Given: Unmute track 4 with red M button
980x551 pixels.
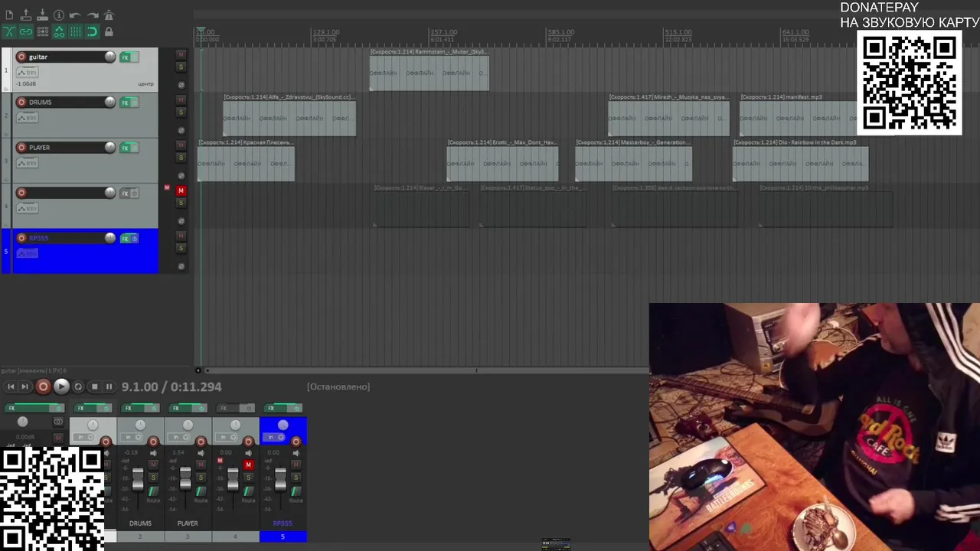Looking at the screenshot, I should (x=181, y=190).
